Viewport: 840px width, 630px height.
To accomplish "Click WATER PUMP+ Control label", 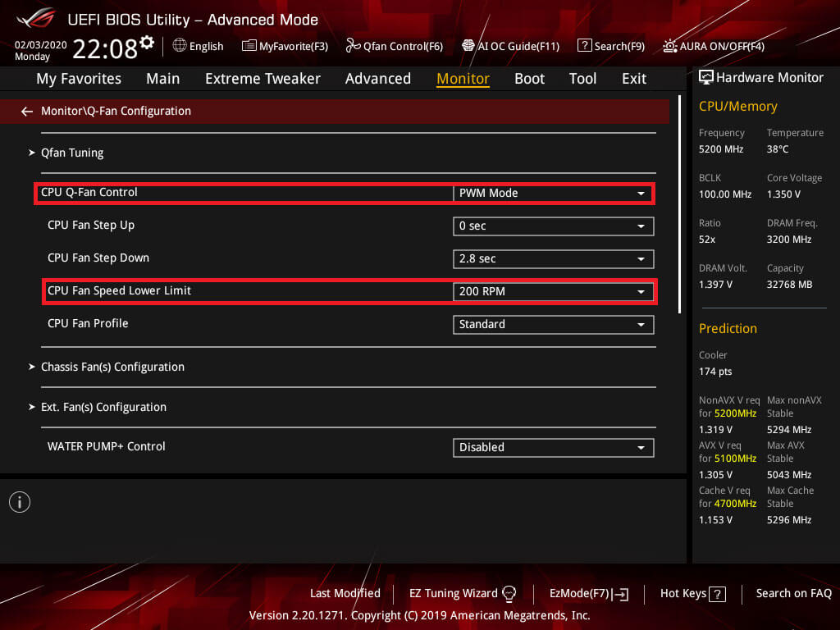I will (x=106, y=446).
